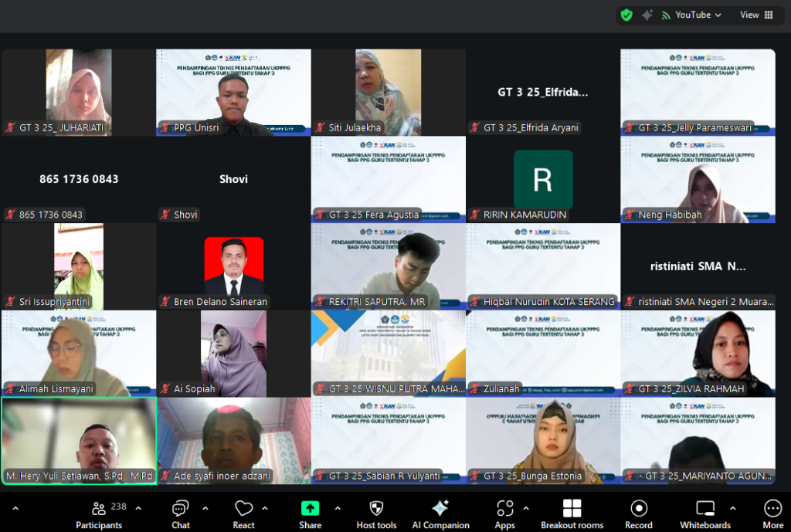Open Whiteboards
The image size is (791, 532).
pos(704,513)
